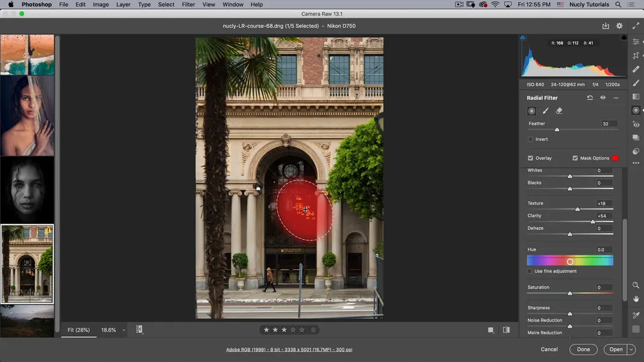Image resolution: width=644 pixels, height=362 pixels.
Task: Select the Edit panel icon in right toolbar
Action: click(x=636, y=42)
